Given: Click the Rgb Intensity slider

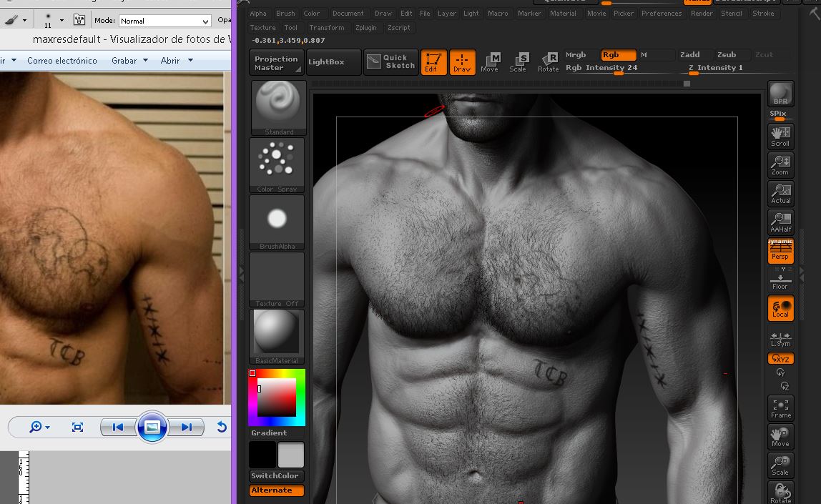Looking at the screenshot, I should [618, 68].
